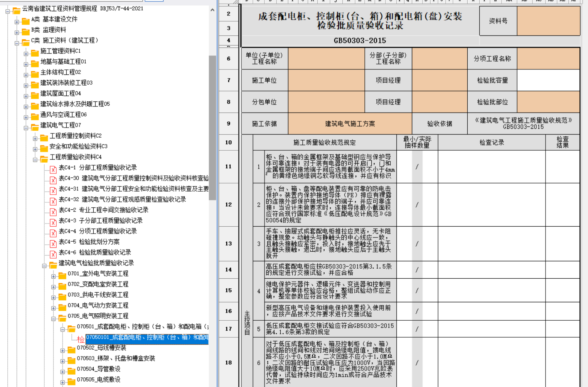The image size is (588, 387).
Task: Expand the 0704_电气动力安装工程 node
Action: tap(53, 308)
